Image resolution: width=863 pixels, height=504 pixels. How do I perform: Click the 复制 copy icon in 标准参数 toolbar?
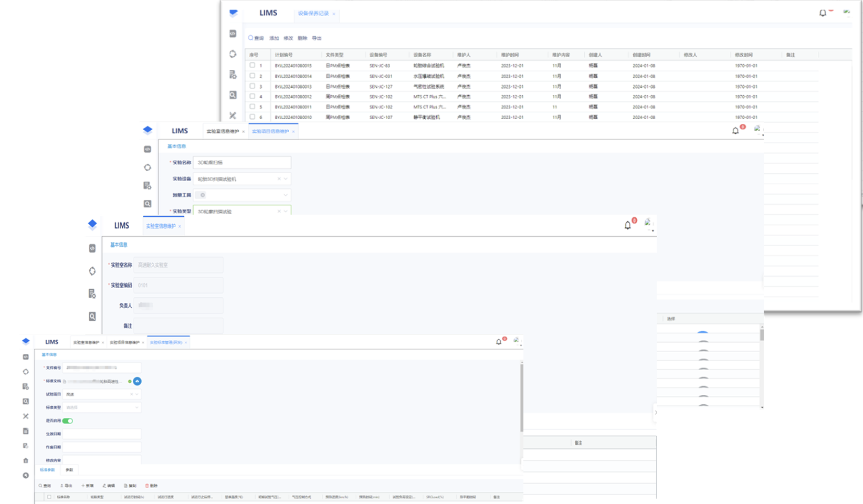coord(125,486)
